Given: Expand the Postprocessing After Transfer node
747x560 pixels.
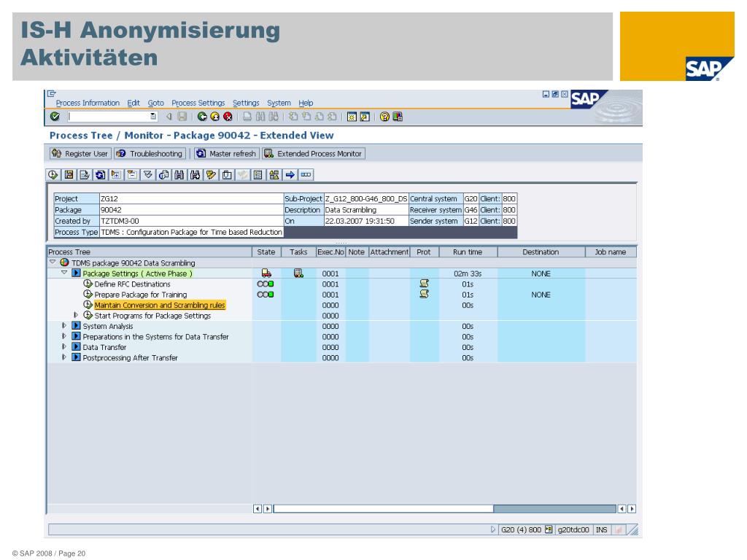Looking at the screenshot, I should (64, 357).
